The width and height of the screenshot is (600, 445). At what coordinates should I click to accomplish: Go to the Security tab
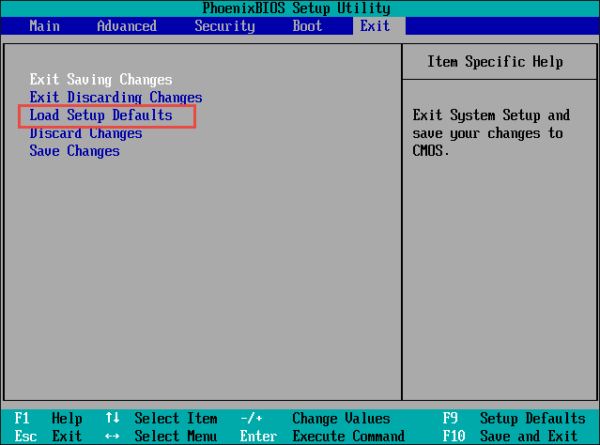click(224, 26)
